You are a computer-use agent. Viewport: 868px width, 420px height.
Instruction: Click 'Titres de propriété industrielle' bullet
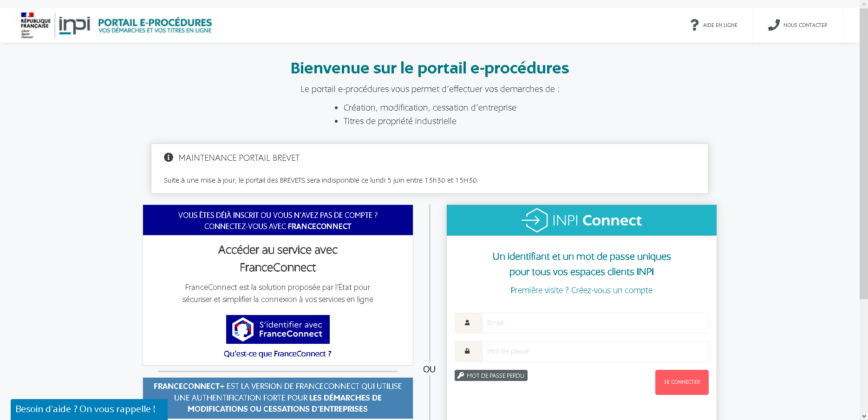click(400, 121)
